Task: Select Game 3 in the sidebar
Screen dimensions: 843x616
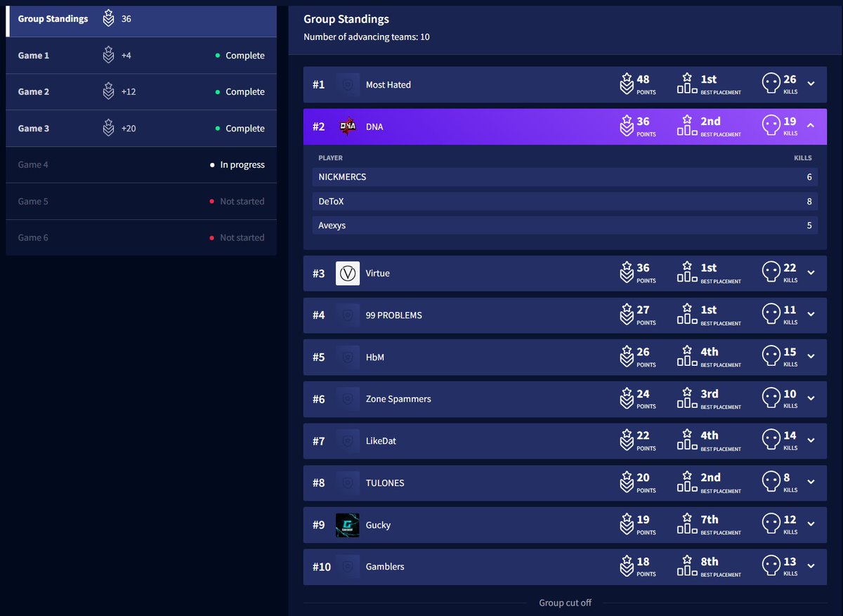Action: tap(141, 129)
